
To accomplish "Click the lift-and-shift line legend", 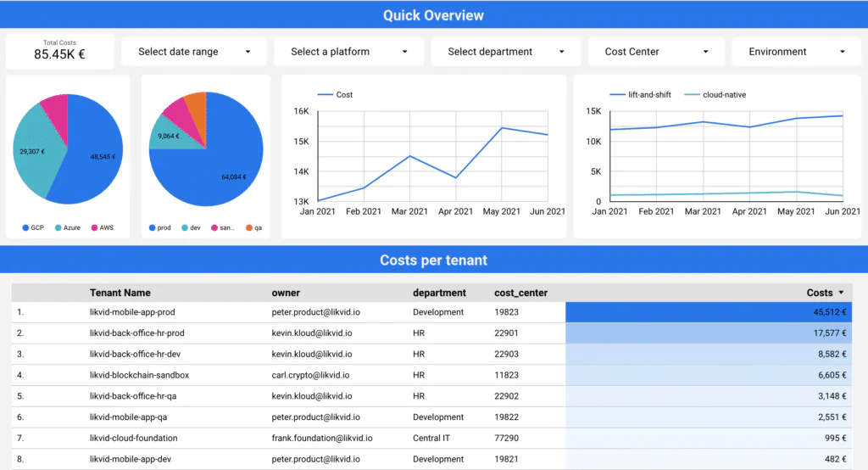I will [641, 95].
